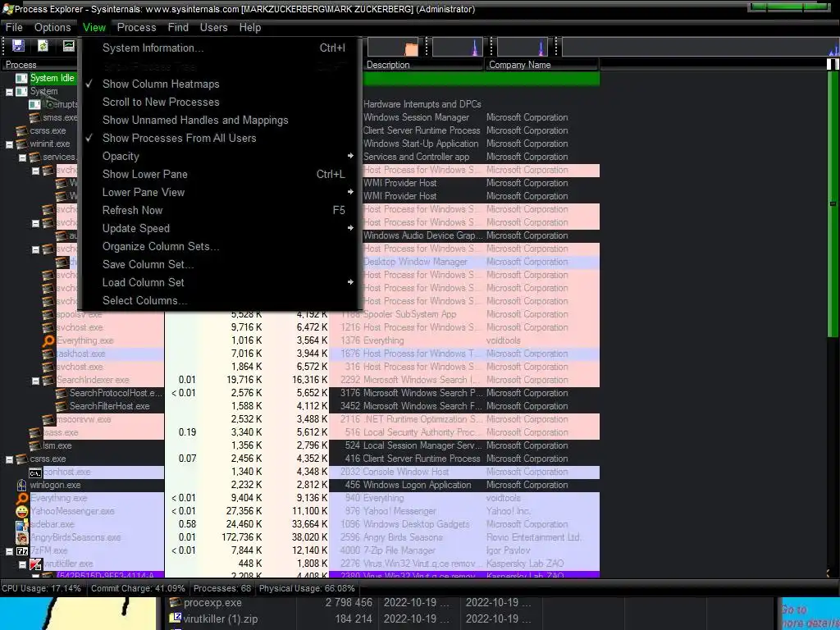Click the Save toolbar icon
Screen dimensions: 840x630
(x=18, y=46)
